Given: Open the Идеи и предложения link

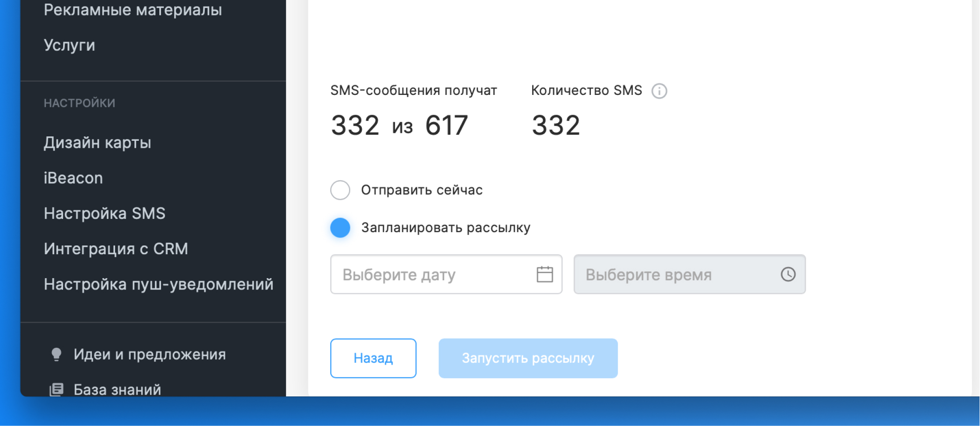Looking at the screenshot, I should (x=150, y=354).
